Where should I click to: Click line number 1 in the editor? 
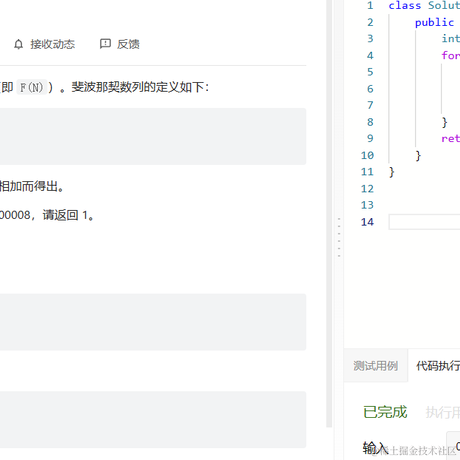coord(370,6)
